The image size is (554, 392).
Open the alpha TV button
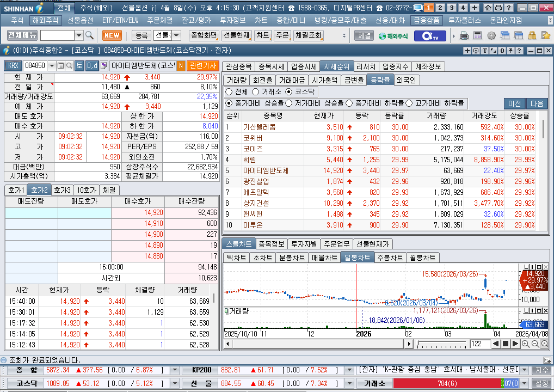[x=429, y=36]
